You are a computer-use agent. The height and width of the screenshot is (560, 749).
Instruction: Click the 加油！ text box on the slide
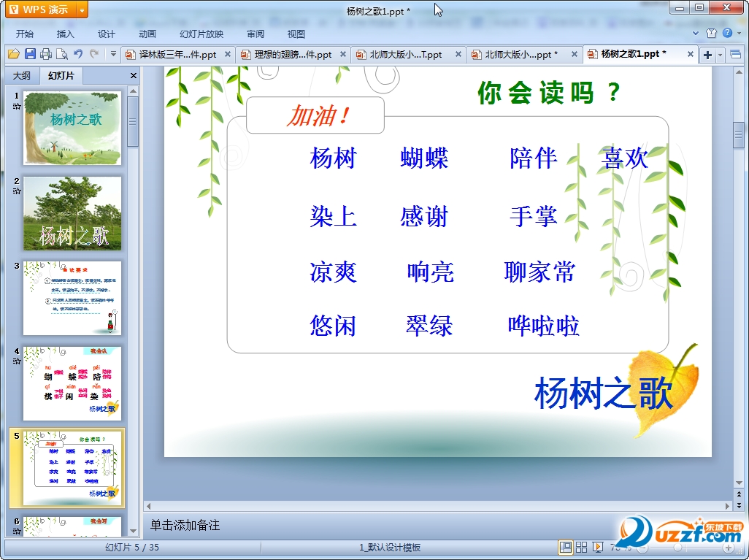[315, 115]
